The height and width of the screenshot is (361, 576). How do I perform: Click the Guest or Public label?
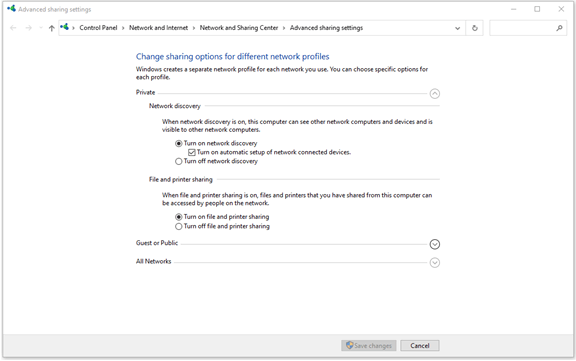tap(157, 243)
